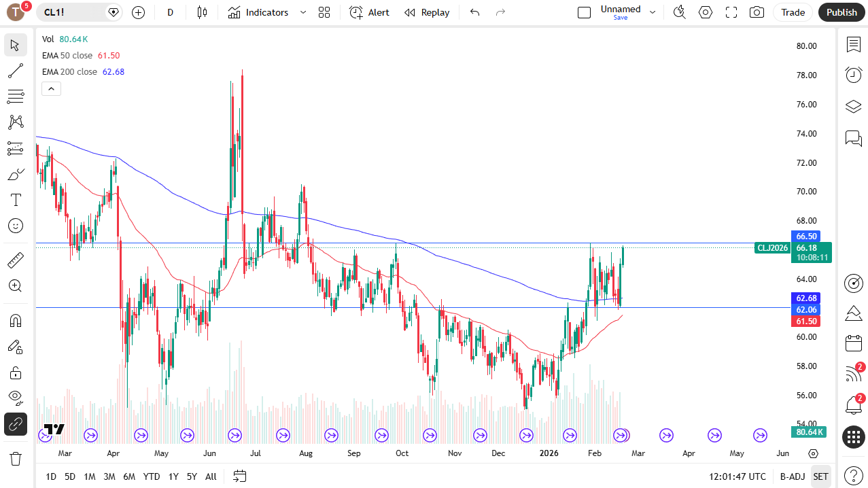868x488 pixels.
Task: Open the D interval selector
Action: [171, 12]
